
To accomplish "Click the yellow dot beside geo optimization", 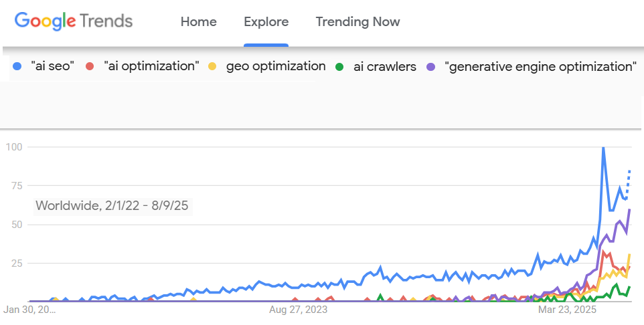I will coord(213,66).
